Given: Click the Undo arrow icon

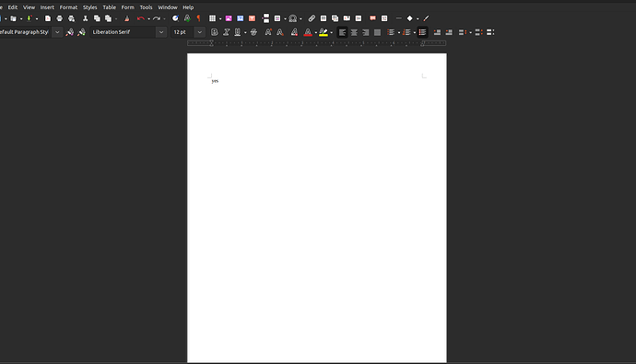Looking at the screenshot, I should [x=141, y=18].
